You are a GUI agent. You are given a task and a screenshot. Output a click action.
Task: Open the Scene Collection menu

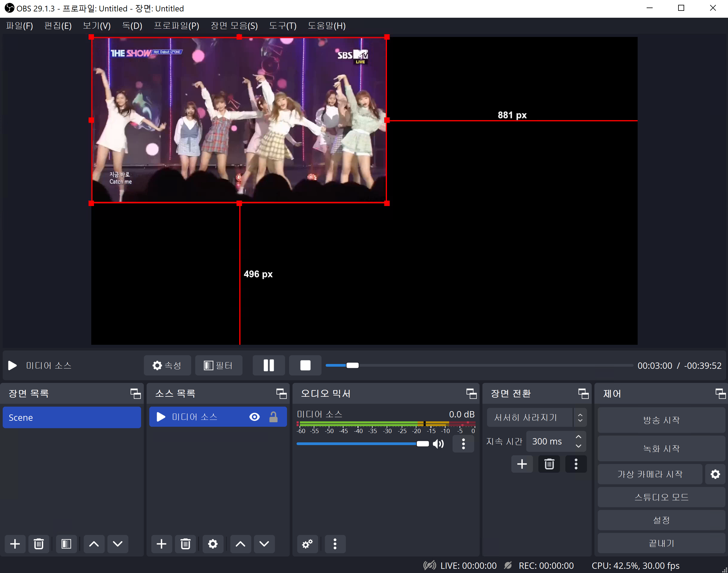pyautogui.click(x=234, y=26)
